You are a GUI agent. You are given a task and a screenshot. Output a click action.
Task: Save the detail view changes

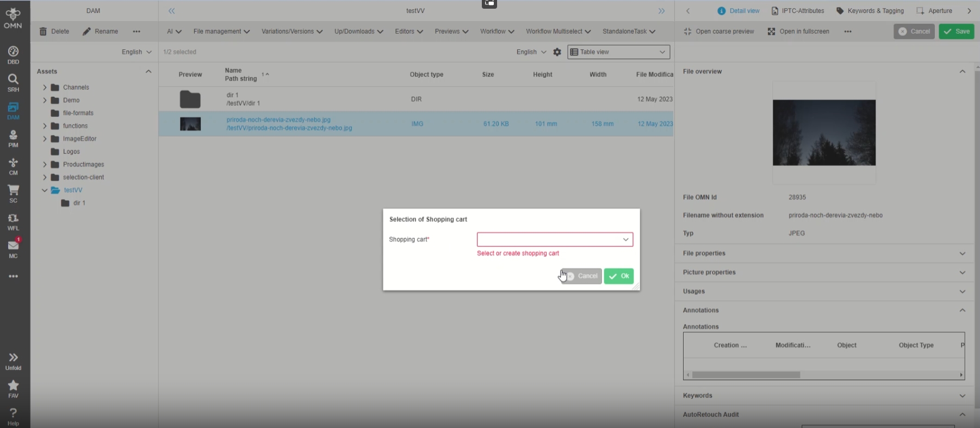click(957, 32)
